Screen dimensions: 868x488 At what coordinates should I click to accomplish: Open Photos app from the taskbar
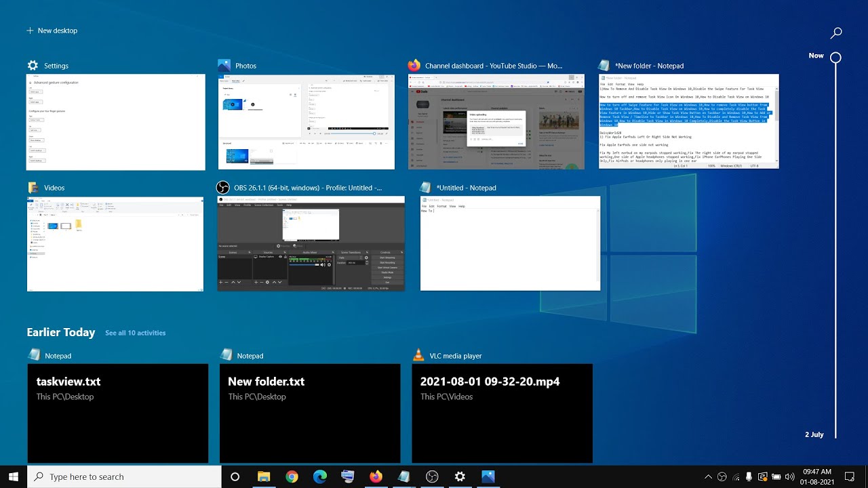(488, 477)
